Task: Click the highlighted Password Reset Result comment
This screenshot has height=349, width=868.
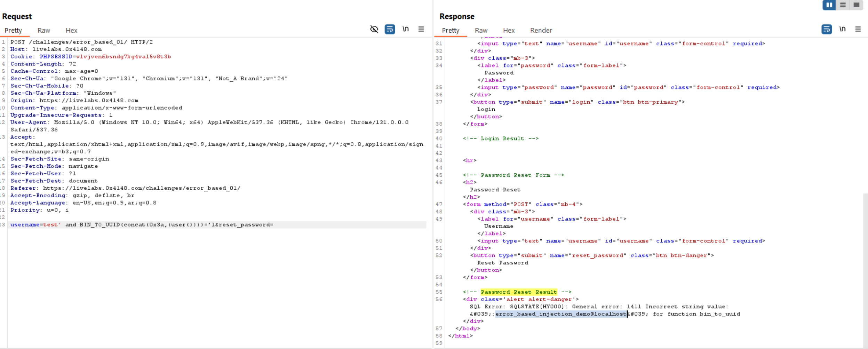Action: [x=519, y=292]
